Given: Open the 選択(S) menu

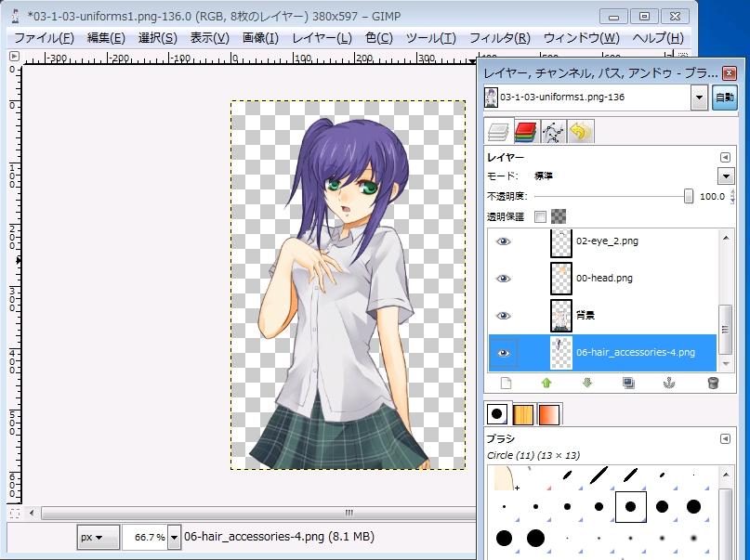Looking at the screenshot, I should [x=157, y=38].
